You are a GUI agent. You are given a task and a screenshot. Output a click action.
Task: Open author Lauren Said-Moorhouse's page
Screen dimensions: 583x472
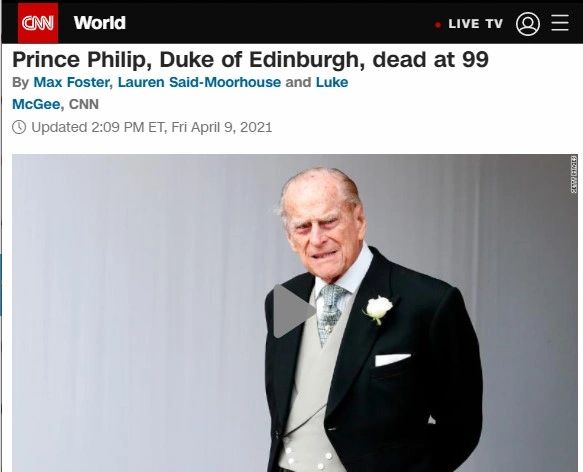click(x=199, y=82)
